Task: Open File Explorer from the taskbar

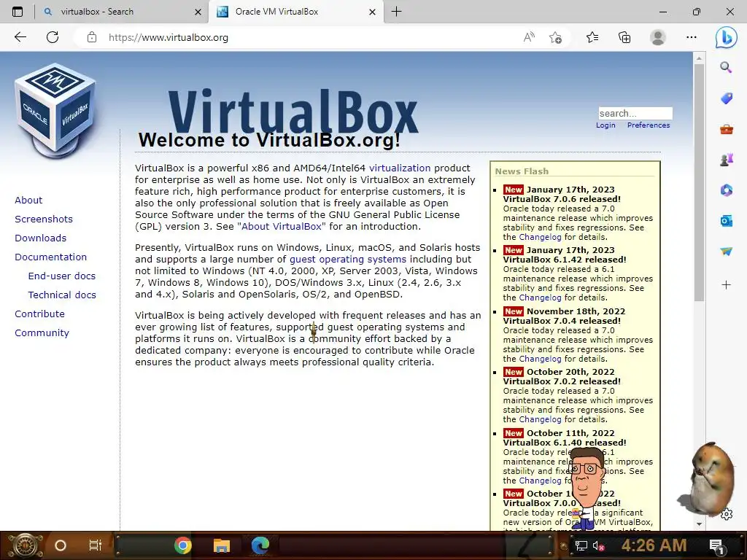Action: point(222,545)
